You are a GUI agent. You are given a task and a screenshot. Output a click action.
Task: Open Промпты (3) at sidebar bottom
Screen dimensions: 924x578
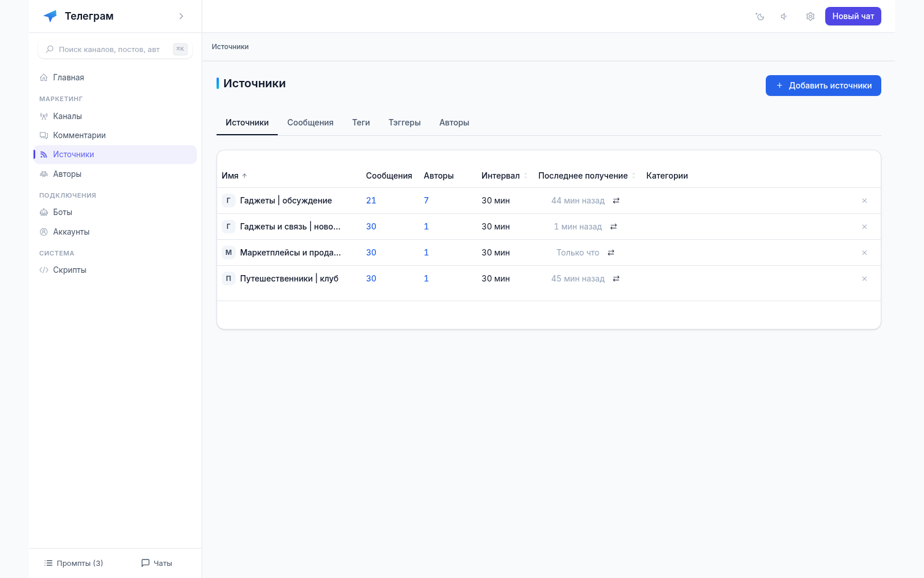(x=74, y=563)
